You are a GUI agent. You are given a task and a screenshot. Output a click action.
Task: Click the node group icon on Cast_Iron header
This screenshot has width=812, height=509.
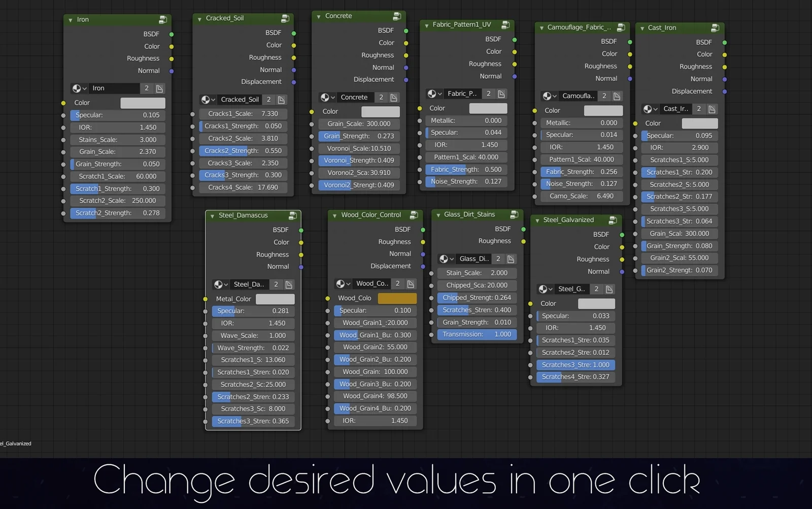(716, 28)
